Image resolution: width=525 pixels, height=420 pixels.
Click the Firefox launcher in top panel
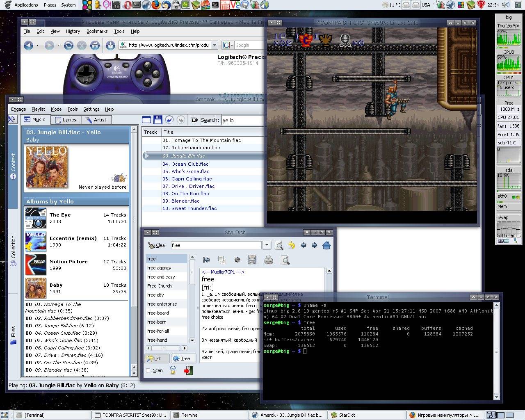pos(156,5)
